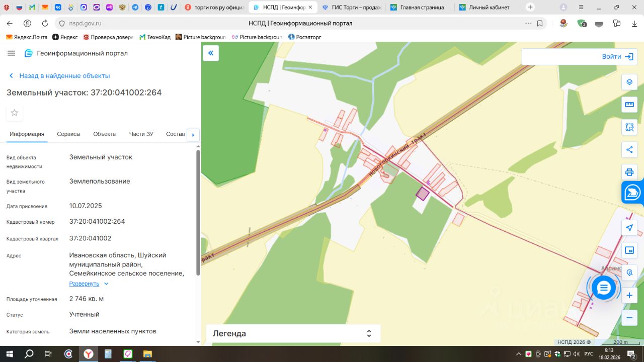Open the ТехноКад bookmark
Screen dimensions: 644x362
155,37
